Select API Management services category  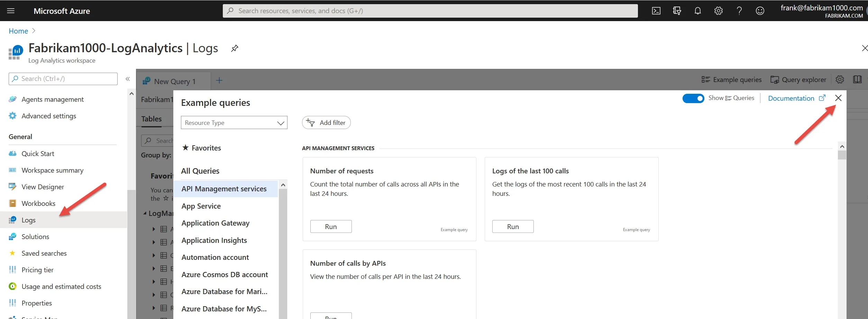point(224,189)
